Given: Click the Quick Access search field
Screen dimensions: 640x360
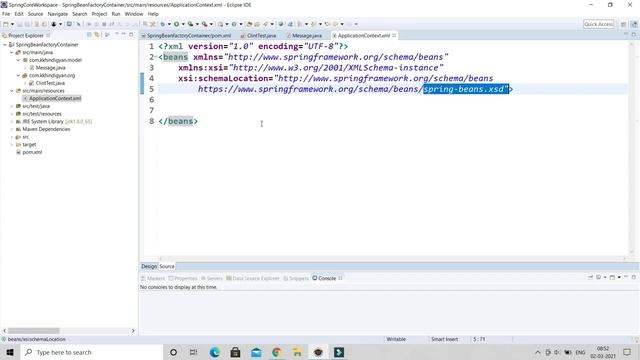Looking at the screenshot, I should 598,24.
